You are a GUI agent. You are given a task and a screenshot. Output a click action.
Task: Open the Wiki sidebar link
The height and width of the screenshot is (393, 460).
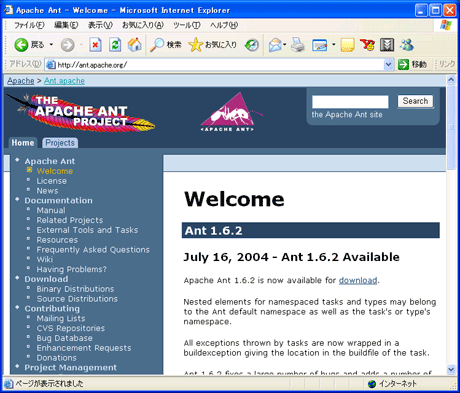coord(45,259)
